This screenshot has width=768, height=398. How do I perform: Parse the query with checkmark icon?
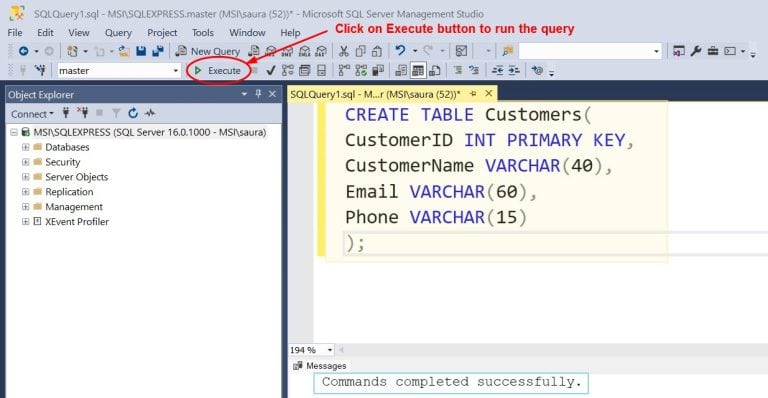(270, 70)
